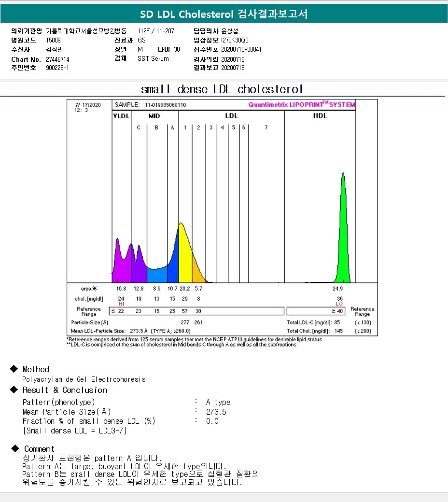Viewport: 448px width, 502px height.
Task: Select HDL area % value '24.9'
Action: coord(337,289)
